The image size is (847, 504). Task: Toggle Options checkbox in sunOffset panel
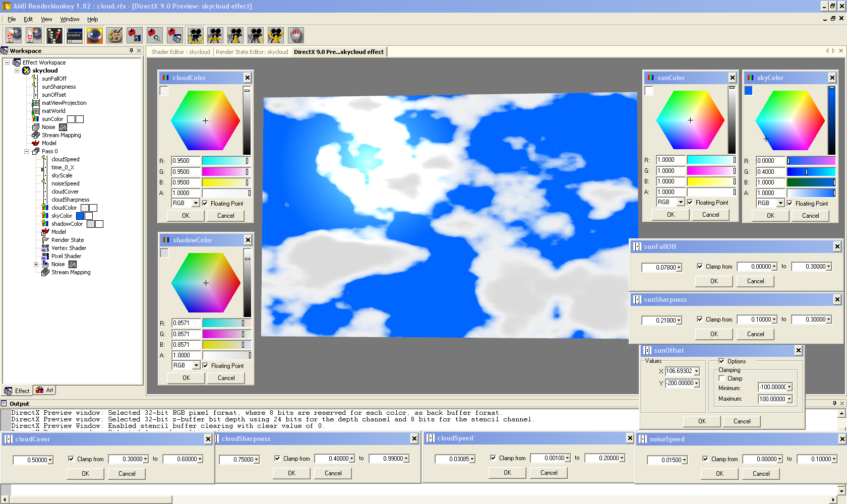pos(721,361)
